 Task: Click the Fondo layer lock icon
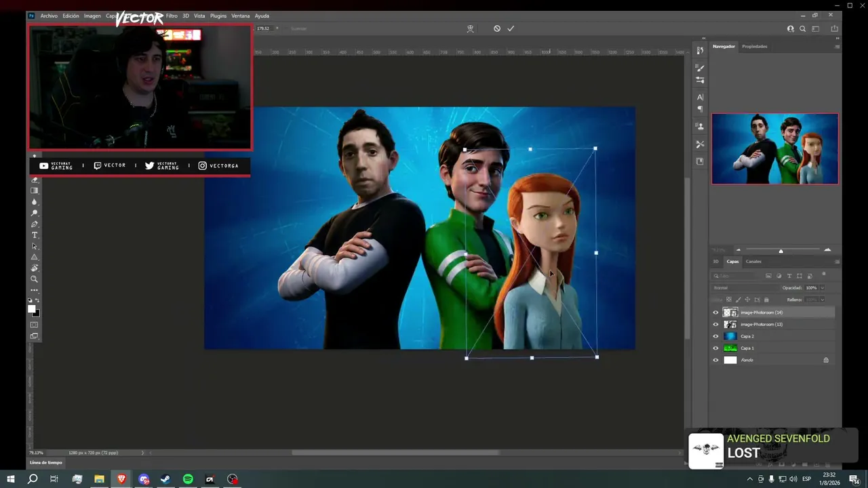(826, 360)
